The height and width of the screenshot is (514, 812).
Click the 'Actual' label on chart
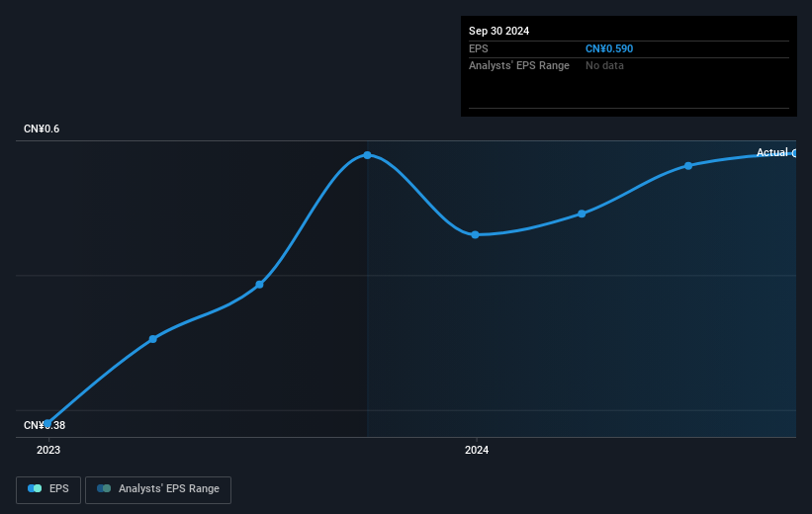click(x=771, y=152)
